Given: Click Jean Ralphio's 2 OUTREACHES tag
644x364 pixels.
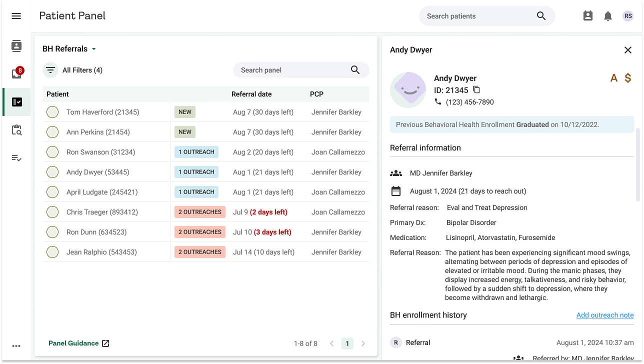Looking at the screenshot, I should [200, 252].
